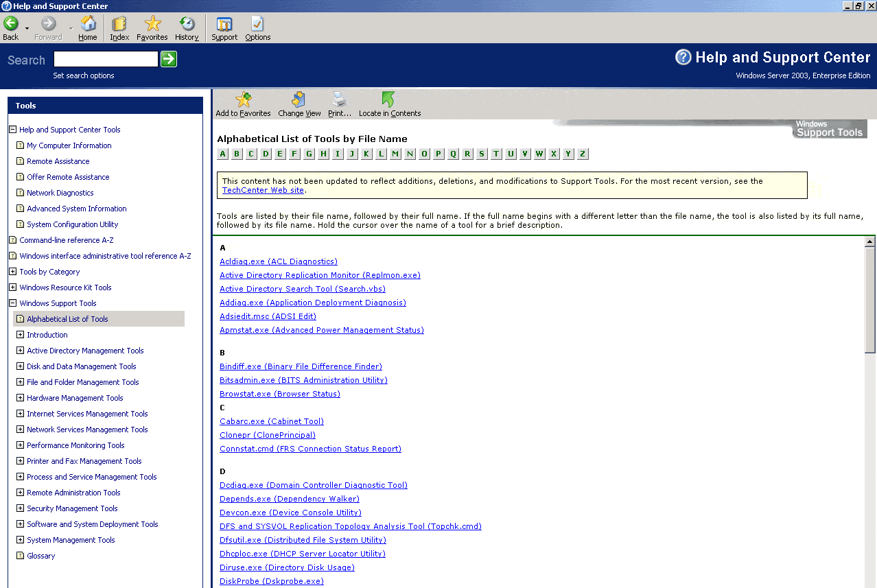Screen dimensions: 877x588
Task: Collapse Help and Support Center Tools node
Action: click(12, 130)
